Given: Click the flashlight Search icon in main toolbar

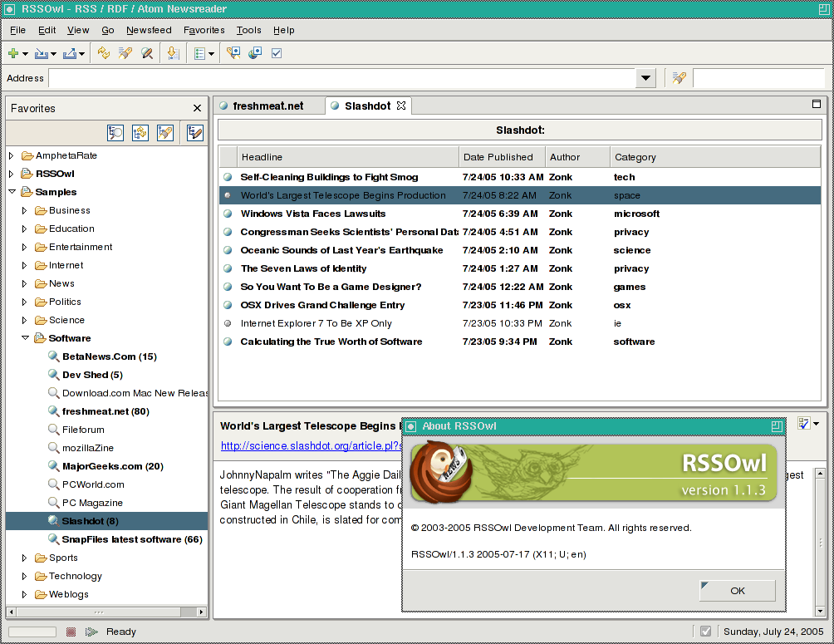Looking at the screenshot, I should point(125,52).
